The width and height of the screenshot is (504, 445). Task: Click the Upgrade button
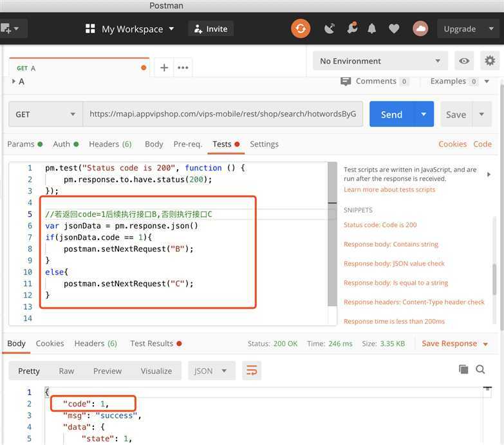tap(460, 28)
